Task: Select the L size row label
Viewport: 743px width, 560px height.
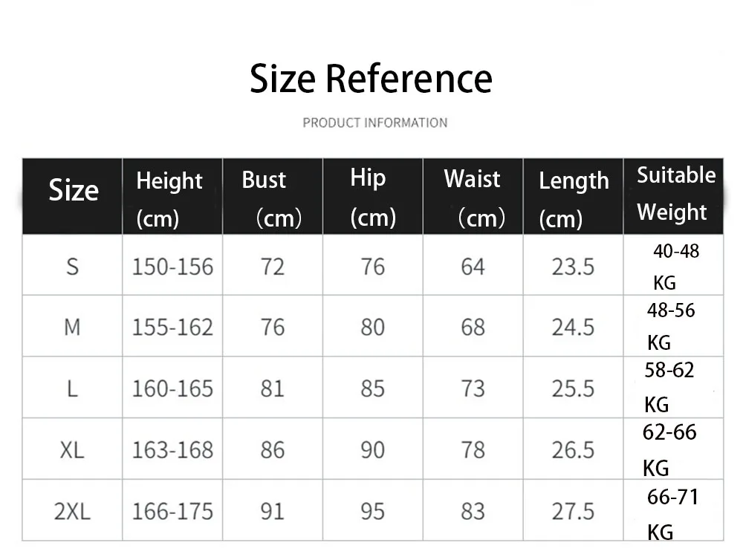Action: coord(73,389)
